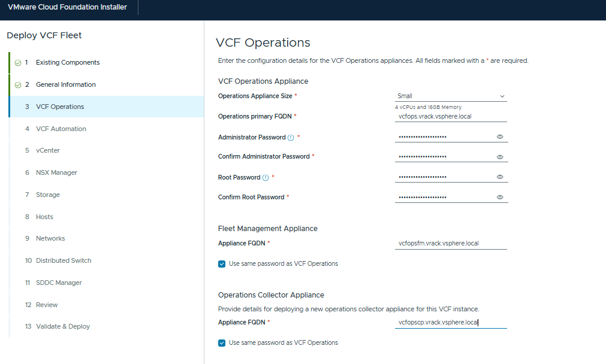This screenshot has width=606, height=364.
Task: Uncheck Operations Collector same password checkbox
Action: click(222, 343)
